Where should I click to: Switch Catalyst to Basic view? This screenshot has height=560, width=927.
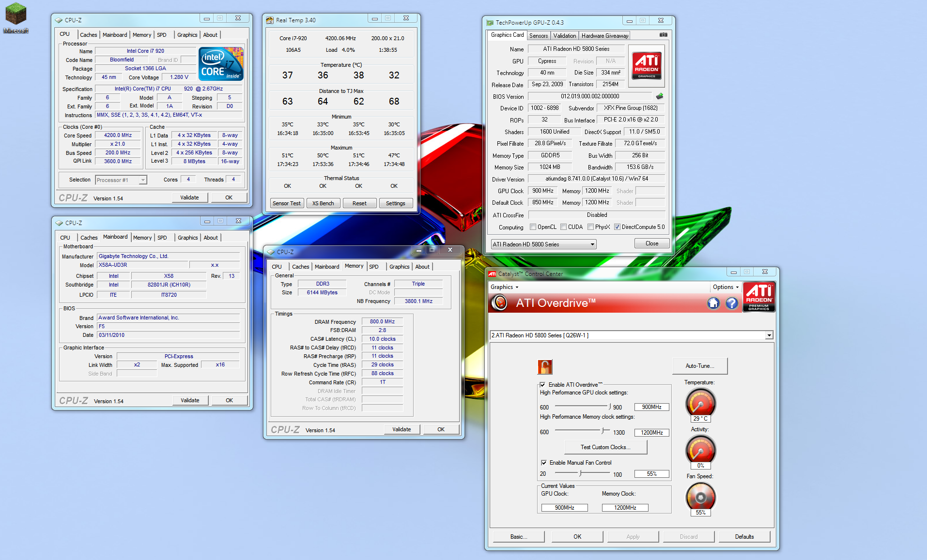click(519, 537)
